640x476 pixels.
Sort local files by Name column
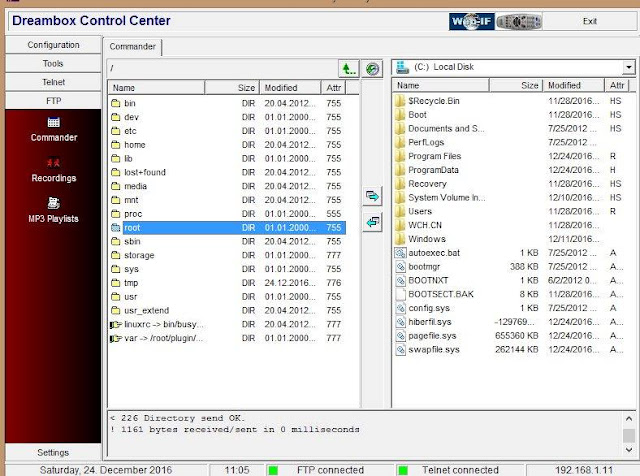point(440,85)
